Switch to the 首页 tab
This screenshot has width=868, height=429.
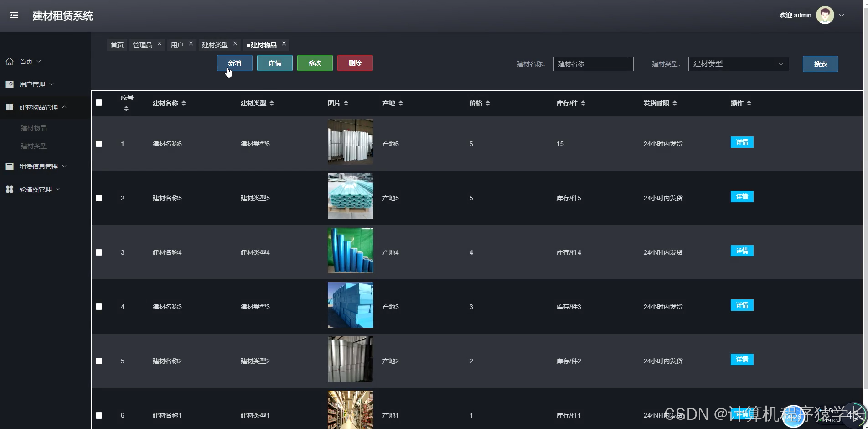pyautogui.click(x=117, y=45)
